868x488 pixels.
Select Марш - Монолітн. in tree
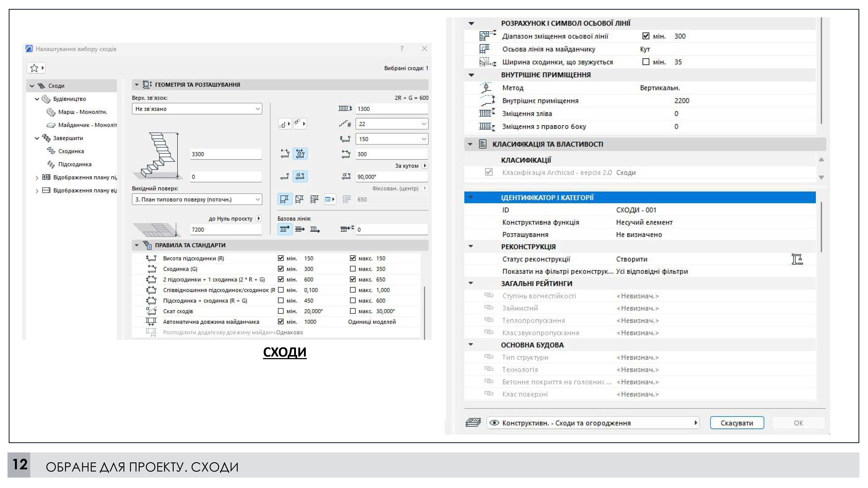tap(82, 112)
